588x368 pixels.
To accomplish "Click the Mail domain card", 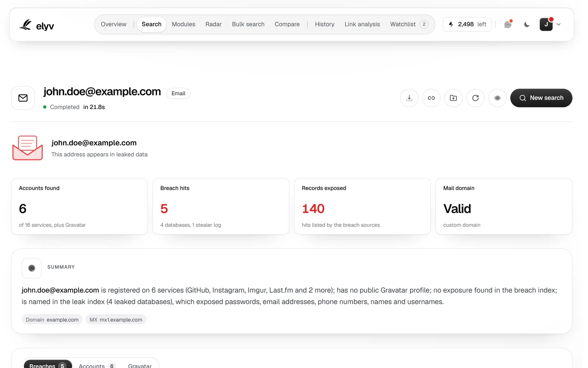I will [504, 206].
